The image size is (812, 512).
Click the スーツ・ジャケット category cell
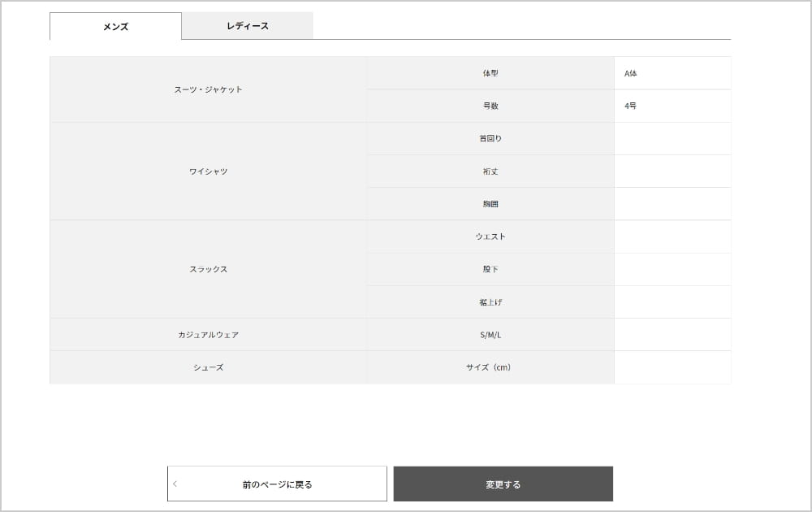click(x=208, y=89)
